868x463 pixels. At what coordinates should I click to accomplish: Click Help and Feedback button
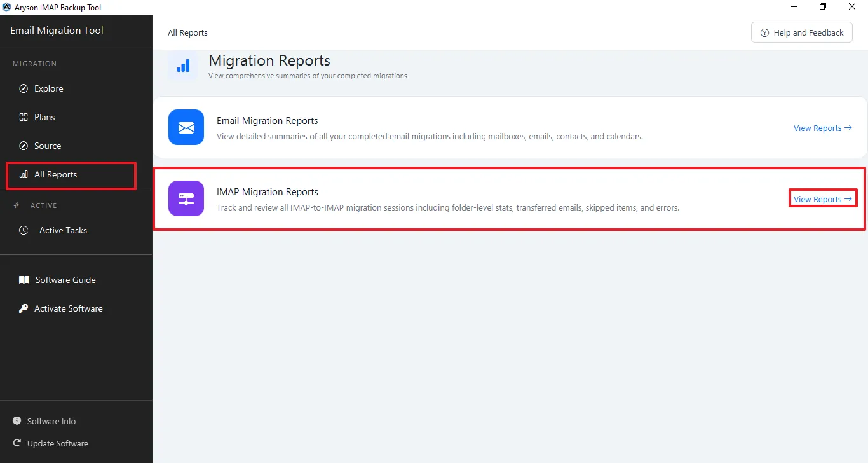[x=802, y=32]
